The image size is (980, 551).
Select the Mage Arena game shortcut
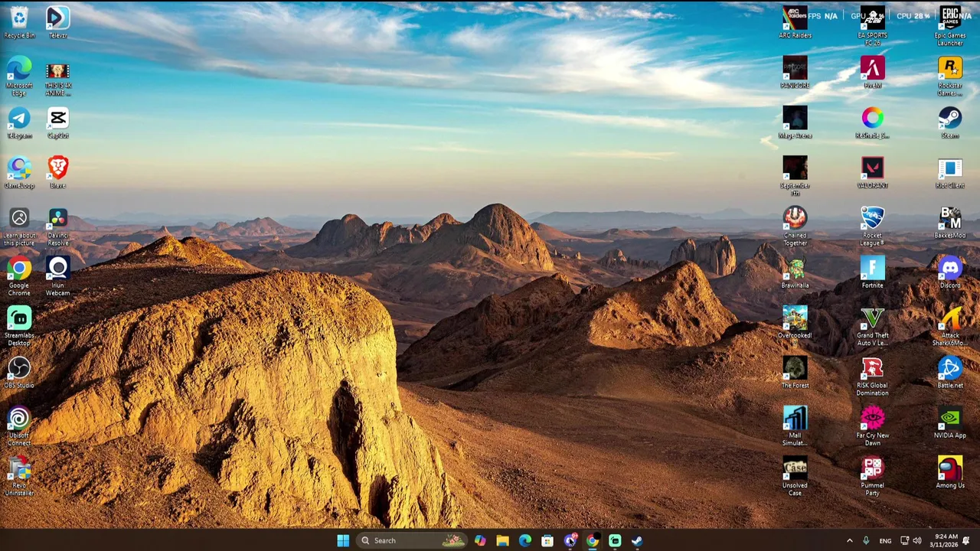[x=795, y=122]
